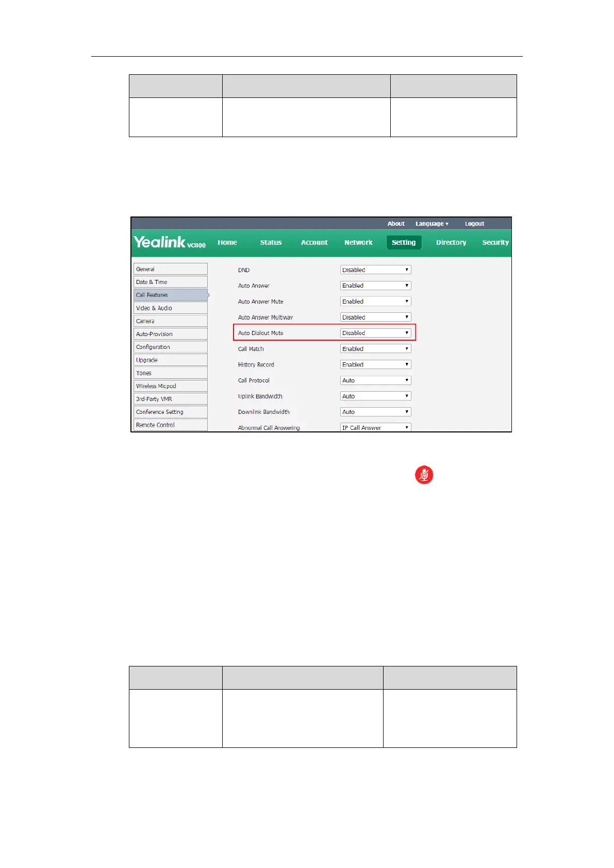Expand the History Record dropdown

pyautogui.click(x=376, y=364)
